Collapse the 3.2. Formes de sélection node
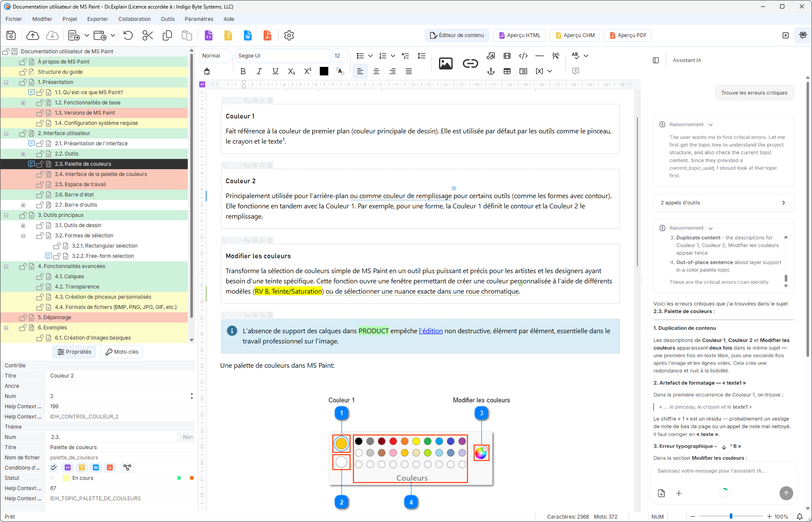This screenshot has height=522, width=812. point(23,236)
